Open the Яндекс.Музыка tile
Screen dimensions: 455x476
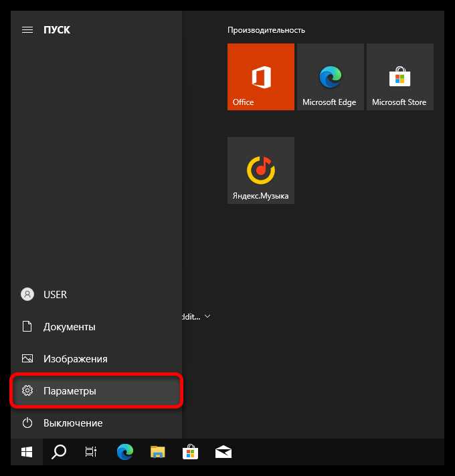[x=260, y=170]
